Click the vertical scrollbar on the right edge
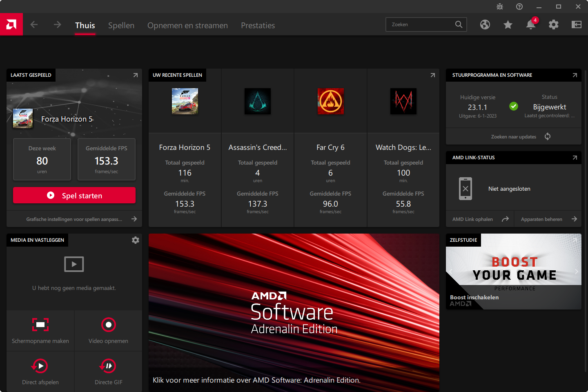The height and width of the screenshot is (392, 588). 586,220
